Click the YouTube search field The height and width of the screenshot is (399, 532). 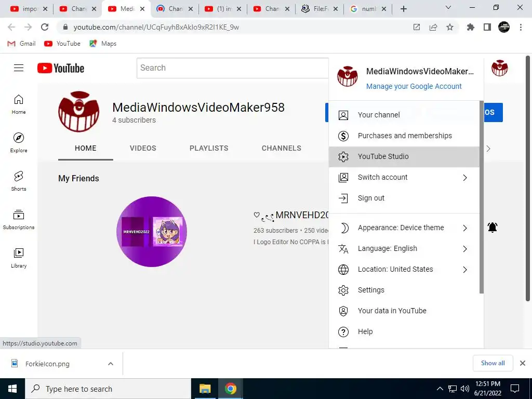(233, 68)
